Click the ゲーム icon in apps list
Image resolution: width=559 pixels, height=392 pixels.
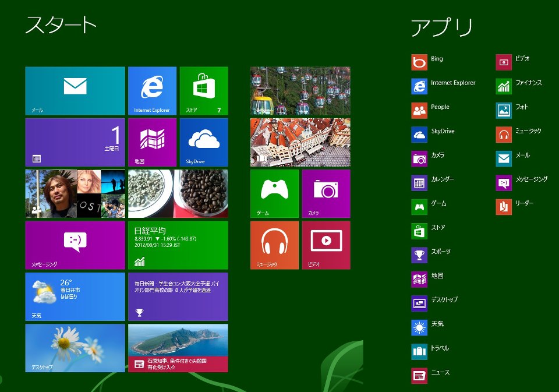click(x=419, y=207)
